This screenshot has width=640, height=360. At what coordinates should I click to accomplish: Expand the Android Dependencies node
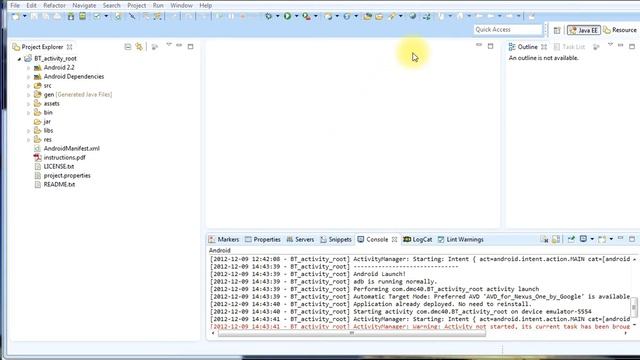coord(29,77)
